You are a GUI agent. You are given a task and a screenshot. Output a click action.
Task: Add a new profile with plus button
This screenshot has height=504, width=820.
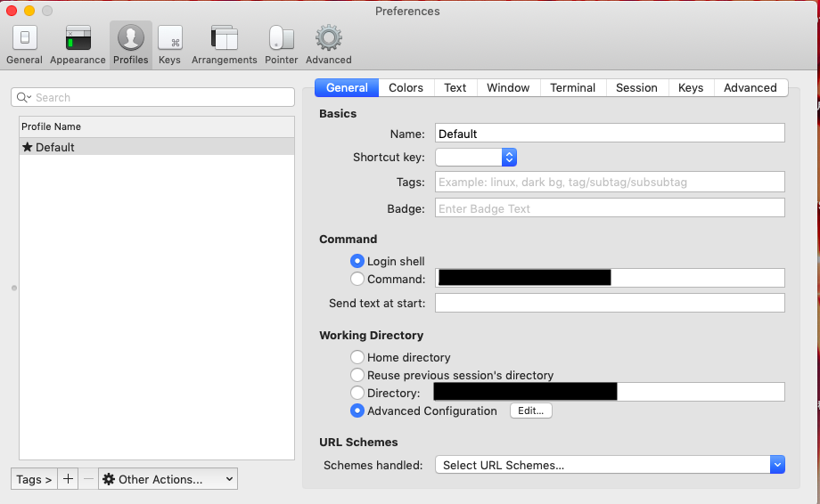coord(68,479)
